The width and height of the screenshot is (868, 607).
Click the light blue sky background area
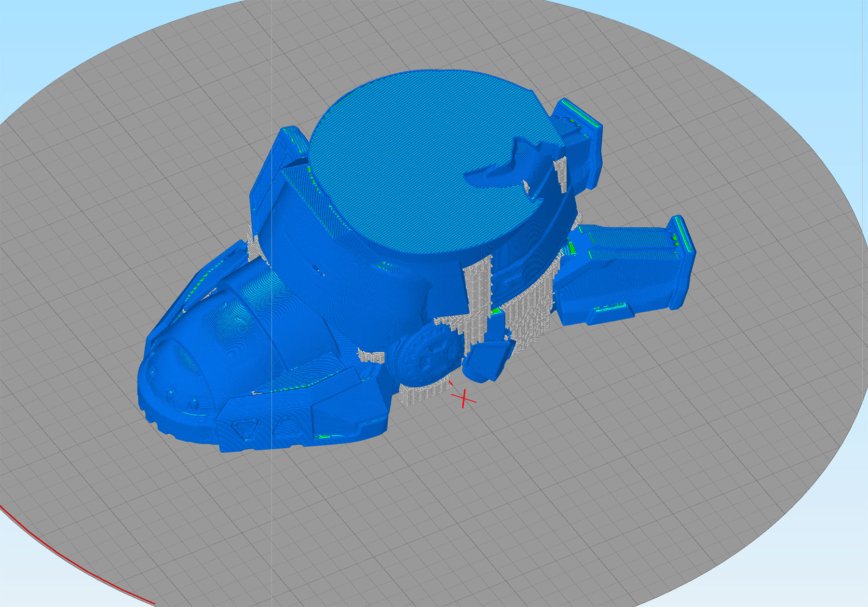coord(723,29)
